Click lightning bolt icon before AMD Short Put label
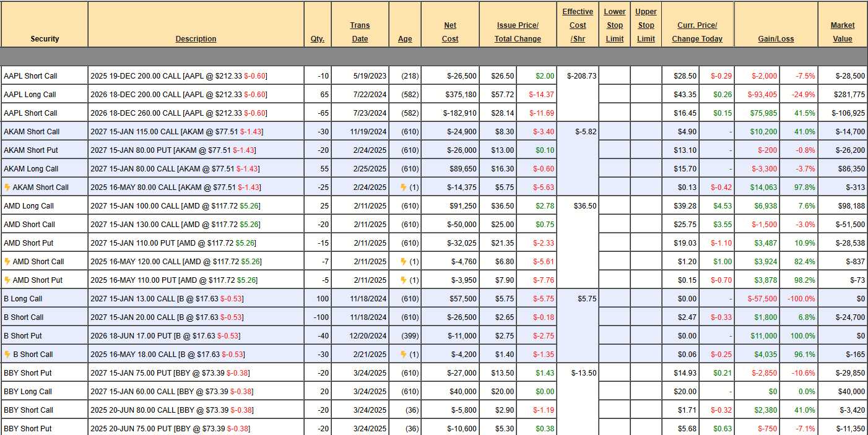Screen dimensions: 868x435 pos(7,280)
